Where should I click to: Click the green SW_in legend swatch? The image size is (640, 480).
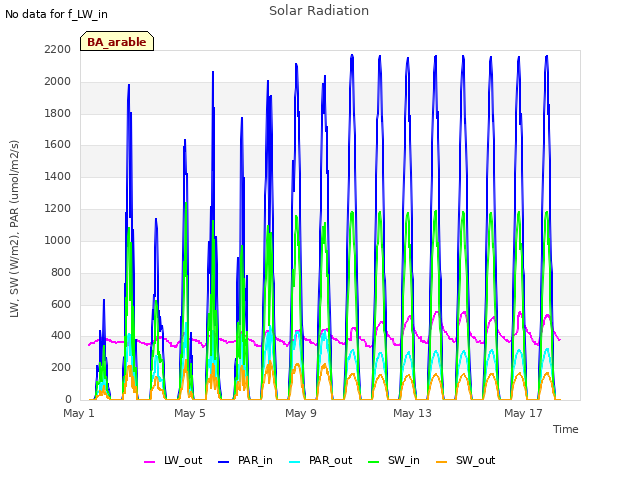coord(373,462)
